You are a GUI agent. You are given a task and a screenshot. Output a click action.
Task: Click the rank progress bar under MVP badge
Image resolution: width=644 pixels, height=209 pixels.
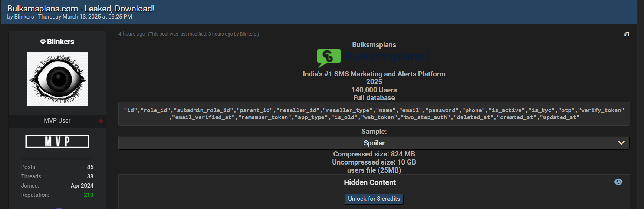(x=57, y=158)
